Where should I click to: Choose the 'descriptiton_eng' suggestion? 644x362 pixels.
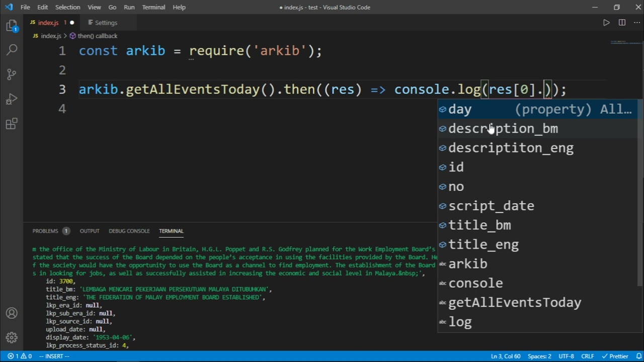(537, 148)
